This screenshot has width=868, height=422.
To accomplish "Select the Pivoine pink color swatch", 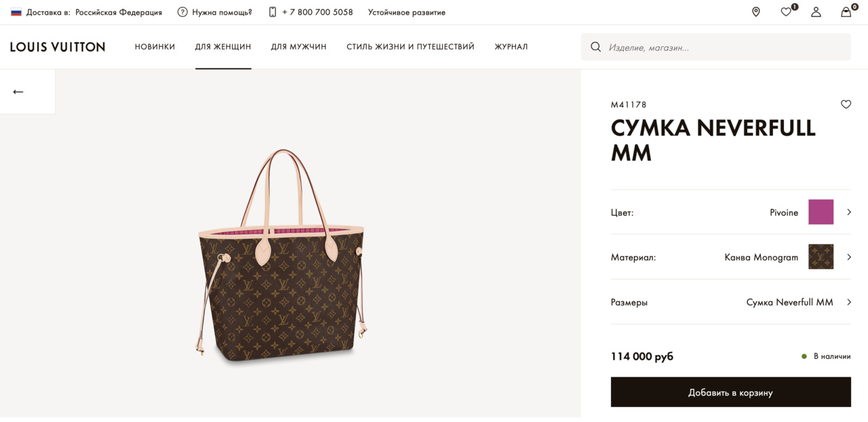I will click(821, 212).
